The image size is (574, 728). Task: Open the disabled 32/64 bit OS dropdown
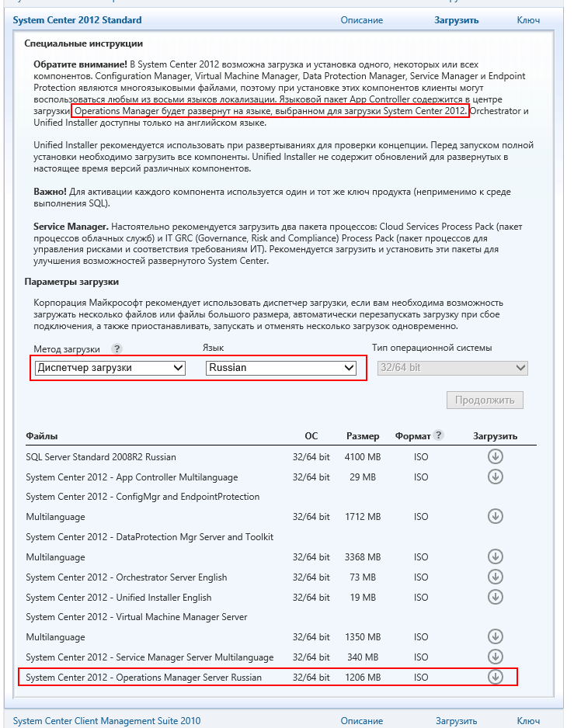point(452,368)
